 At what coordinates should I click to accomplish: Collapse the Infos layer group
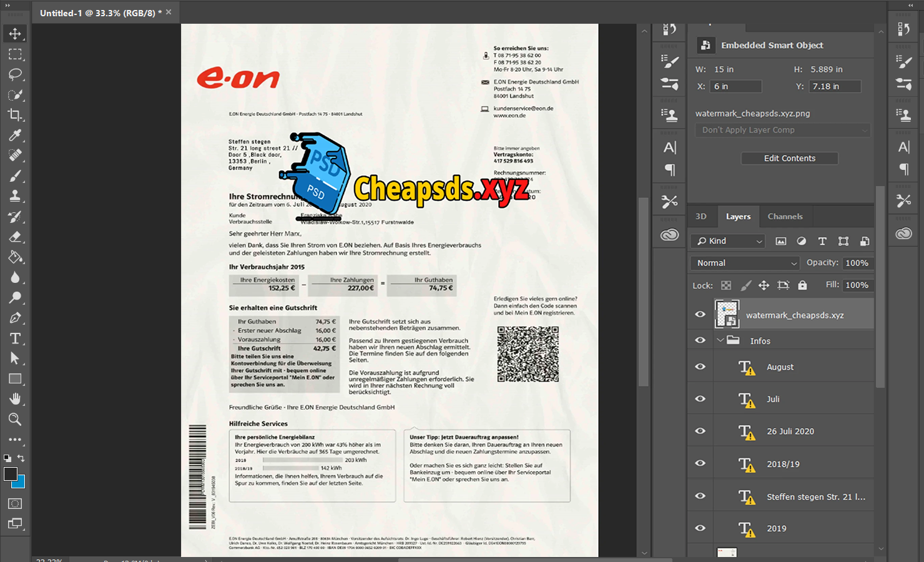[x=720, y=340]
